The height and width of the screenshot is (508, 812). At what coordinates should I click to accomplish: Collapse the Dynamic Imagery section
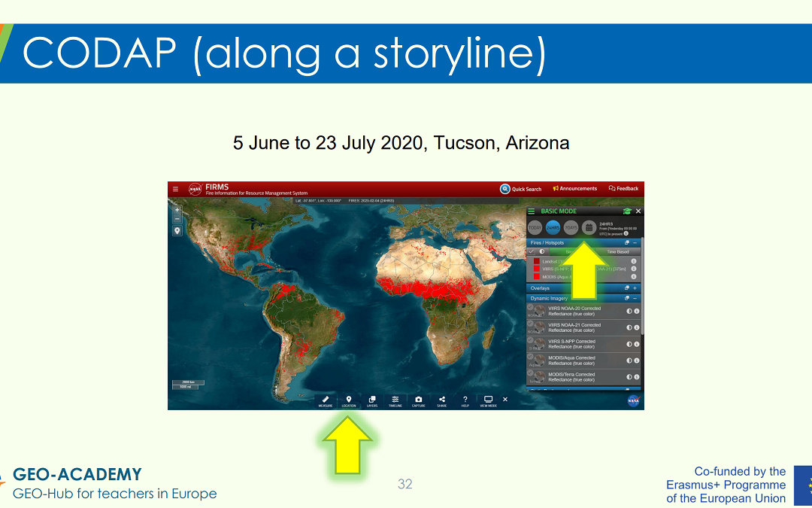[635, 299]
